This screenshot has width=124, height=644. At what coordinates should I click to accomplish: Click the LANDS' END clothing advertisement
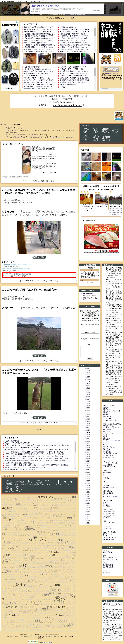tap(10, 56)
